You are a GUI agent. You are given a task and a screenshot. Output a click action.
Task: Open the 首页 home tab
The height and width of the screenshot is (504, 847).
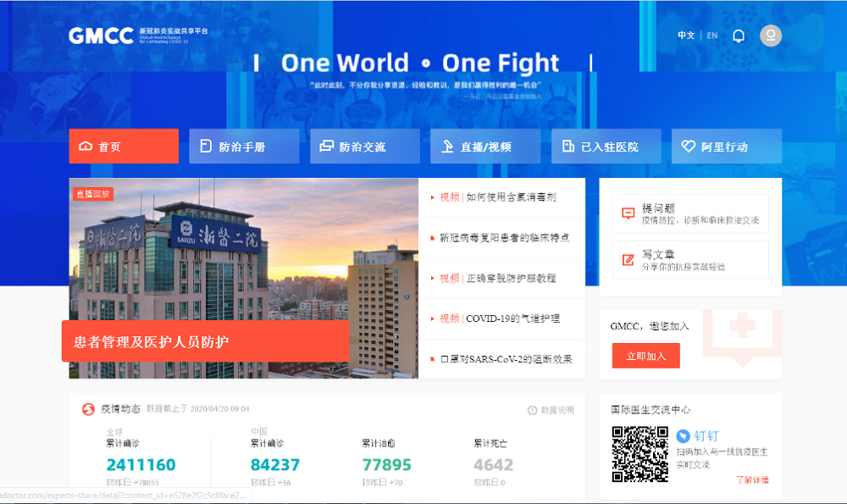point(124,146)
